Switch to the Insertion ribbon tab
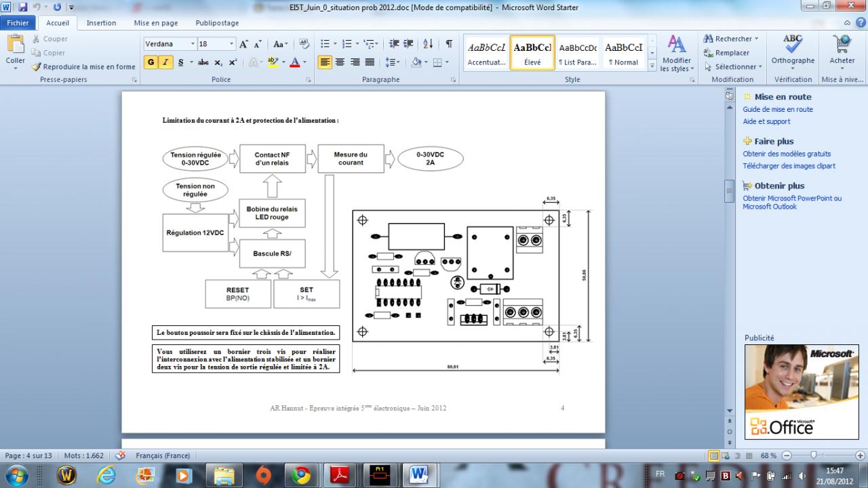Image resolution: width=868 pixels, height=488 pixels. point(101,22)
